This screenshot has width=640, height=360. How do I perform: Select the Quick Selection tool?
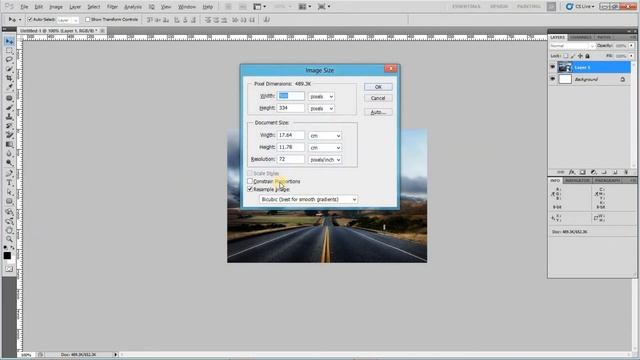pyautogui.click(x=9, y=69)
